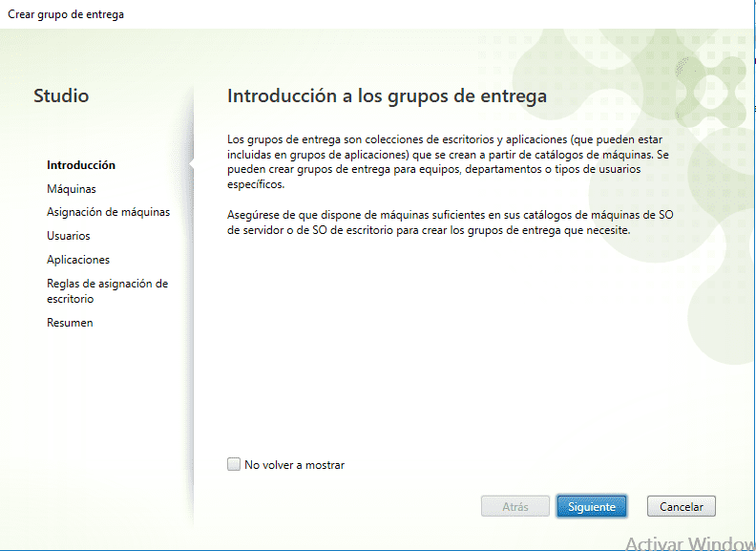Click the 'Crear grupo de entrega' window title
The width and height of the screenshot is (756, 551).
(x=66, y=14)
